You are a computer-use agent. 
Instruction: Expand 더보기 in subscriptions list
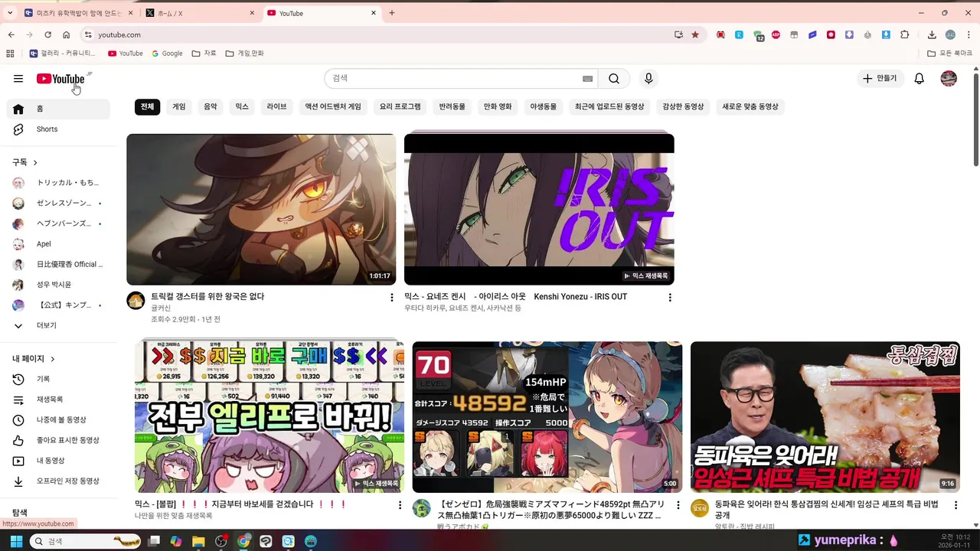tap(58, 325)
